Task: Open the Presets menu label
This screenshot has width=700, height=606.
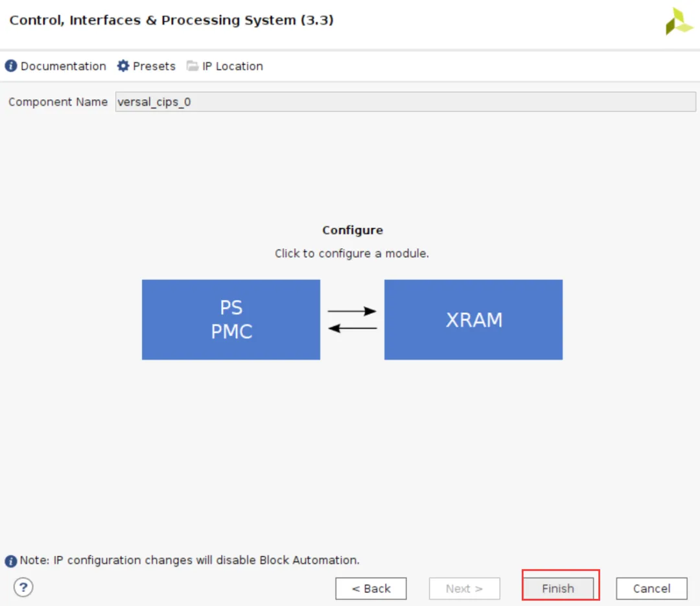Action: click(154, 66)
